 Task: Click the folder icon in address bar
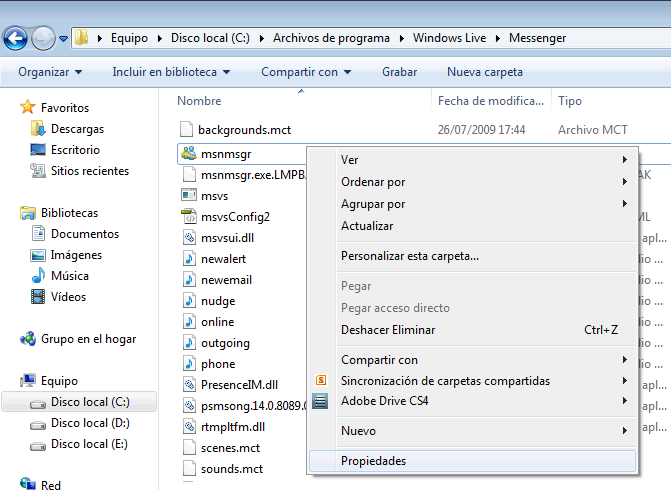coord(81,38)
